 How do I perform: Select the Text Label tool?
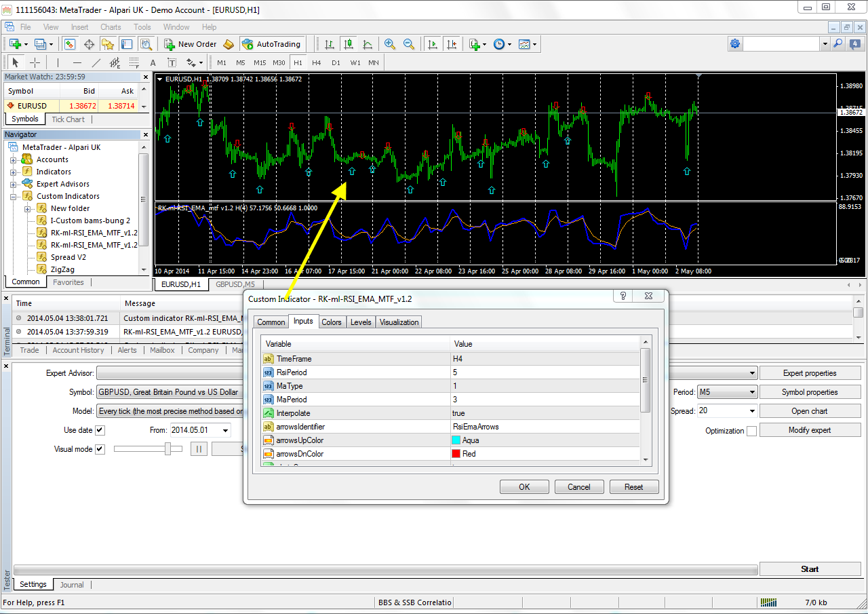pos(172,62)
